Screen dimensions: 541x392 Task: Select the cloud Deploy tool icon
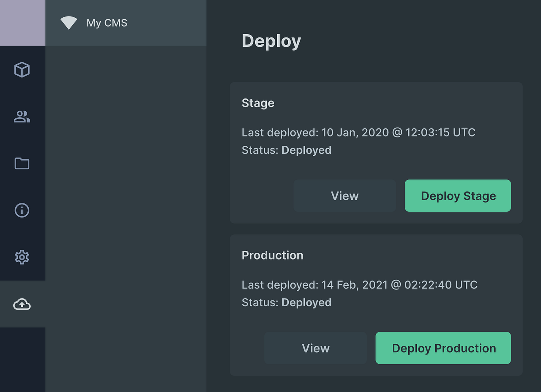[22, 304]
